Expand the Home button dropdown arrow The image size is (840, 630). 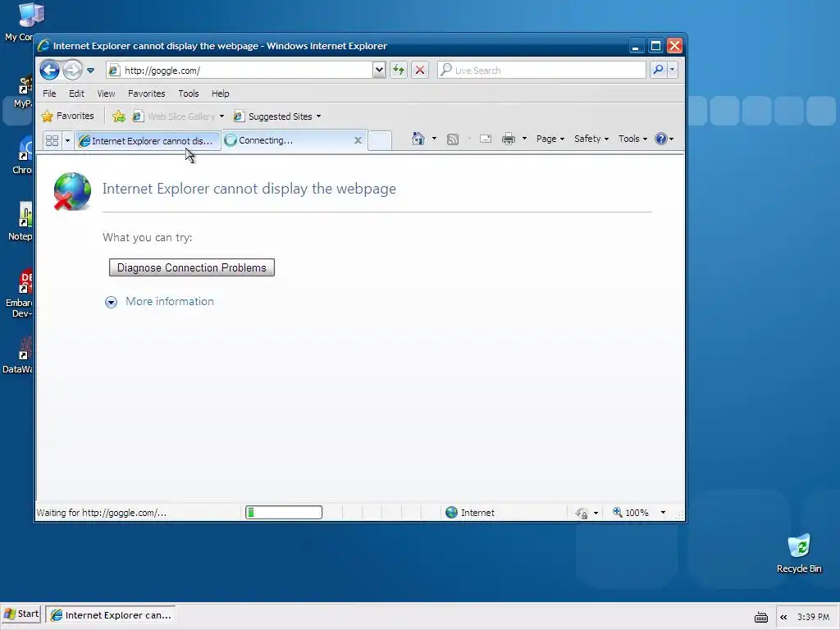(434, 139)
